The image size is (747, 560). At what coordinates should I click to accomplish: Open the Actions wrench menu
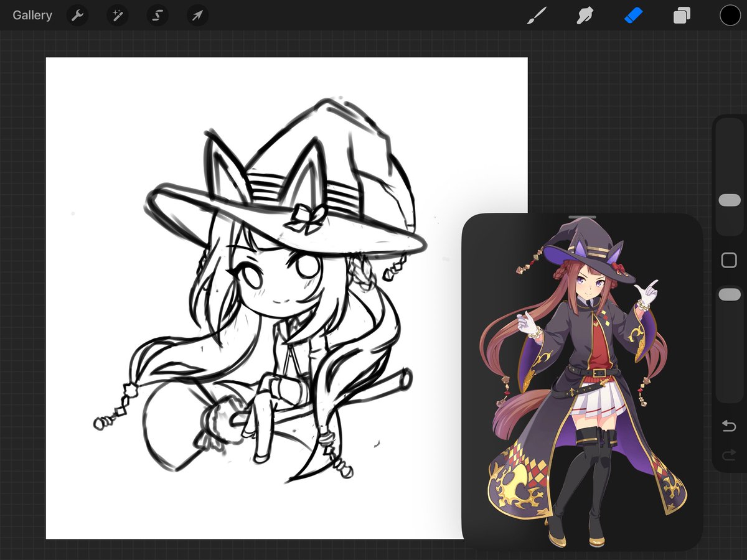77,16
